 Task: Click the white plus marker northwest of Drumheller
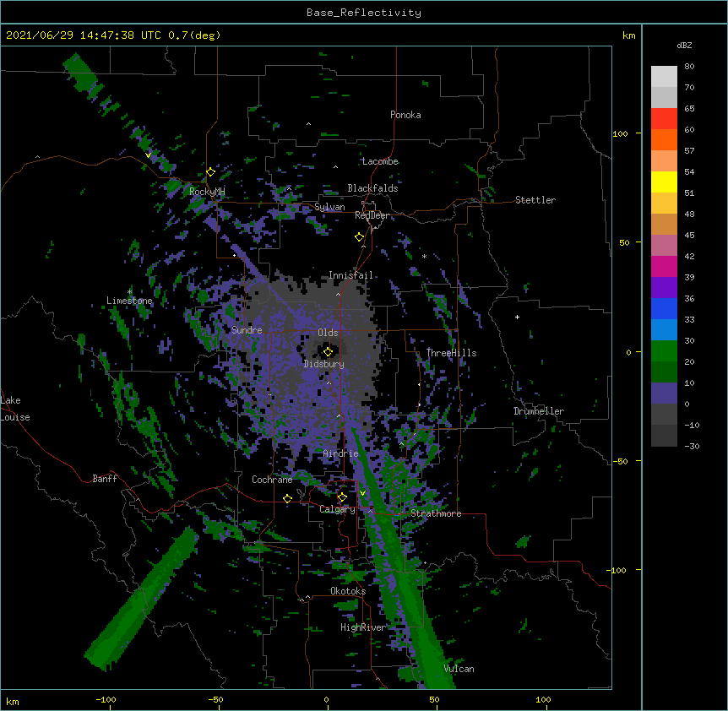(x=517, y=317)
